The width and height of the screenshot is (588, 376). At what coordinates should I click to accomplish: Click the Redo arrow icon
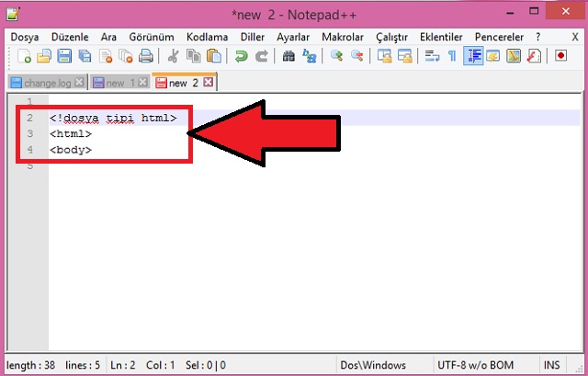tap(261, 56)
